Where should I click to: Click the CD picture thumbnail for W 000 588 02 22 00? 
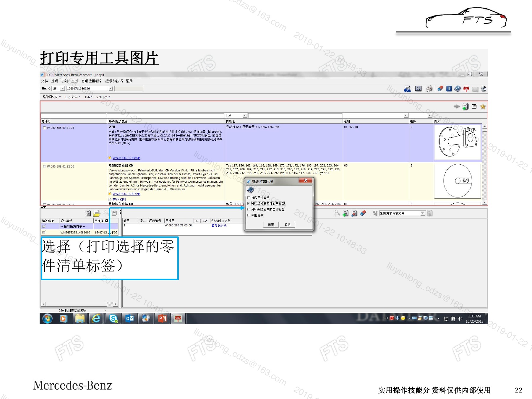[458, 181]
